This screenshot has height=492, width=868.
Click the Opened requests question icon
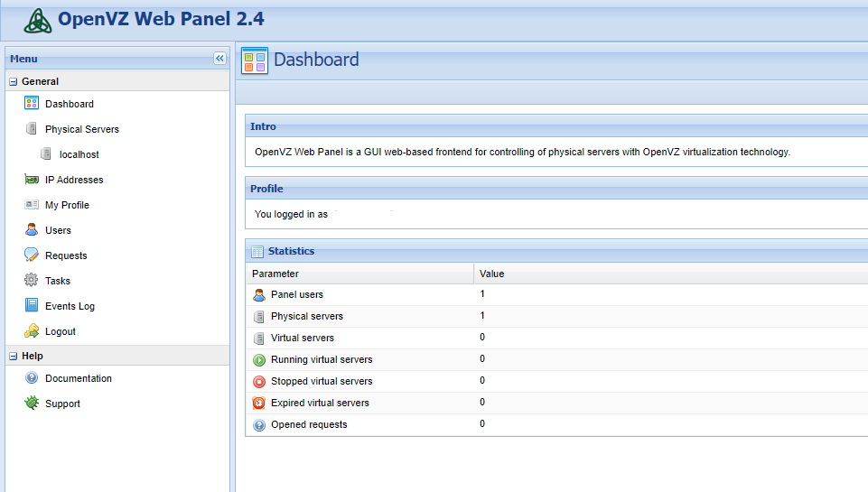coord(259,425)
